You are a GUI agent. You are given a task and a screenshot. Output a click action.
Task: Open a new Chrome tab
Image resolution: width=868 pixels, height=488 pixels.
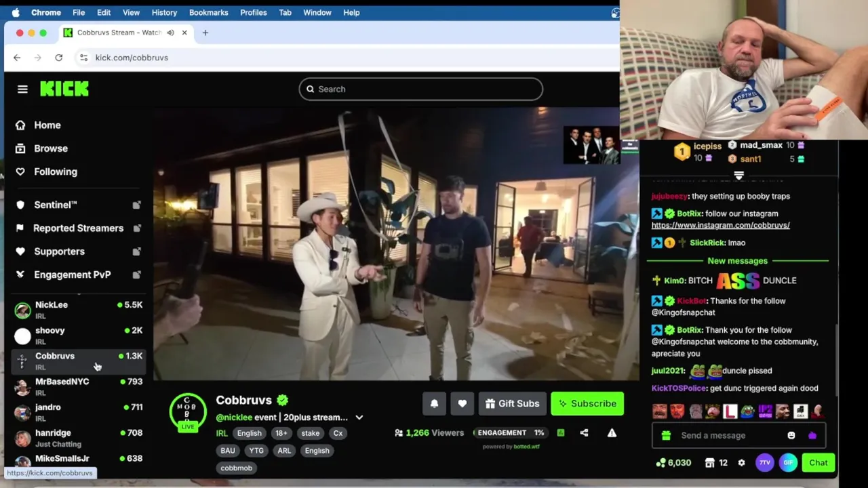click(x=205, y=33)
